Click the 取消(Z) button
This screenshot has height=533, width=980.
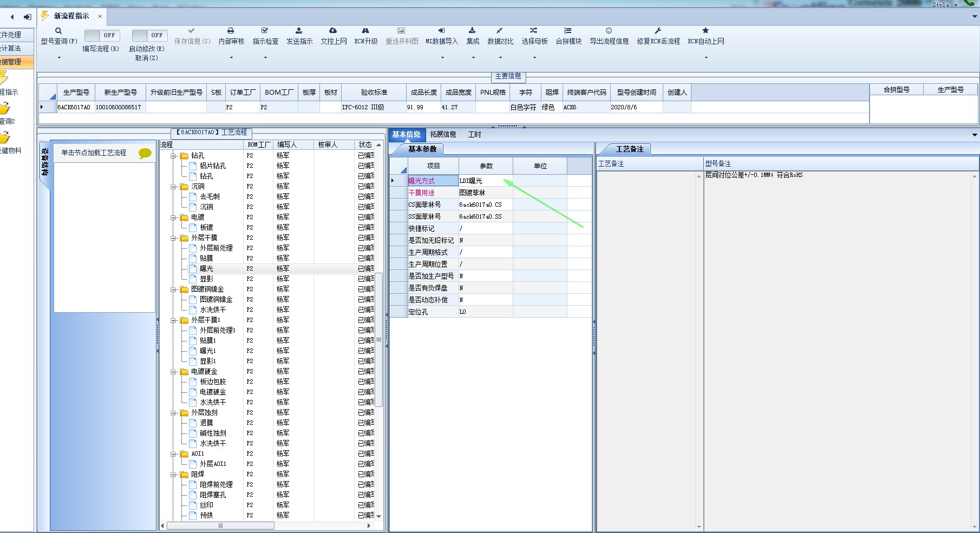(147, 58)
